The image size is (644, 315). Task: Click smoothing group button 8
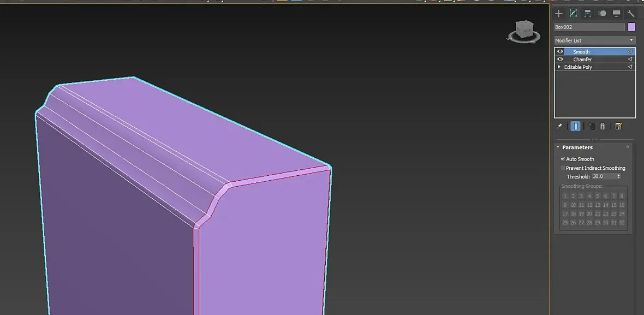pyautogui.click(x=622, y=197)
